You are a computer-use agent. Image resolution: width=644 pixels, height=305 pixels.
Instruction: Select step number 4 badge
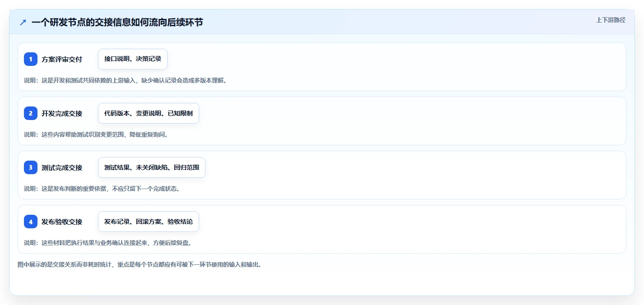pyautogui.click(x=31, y=222)
